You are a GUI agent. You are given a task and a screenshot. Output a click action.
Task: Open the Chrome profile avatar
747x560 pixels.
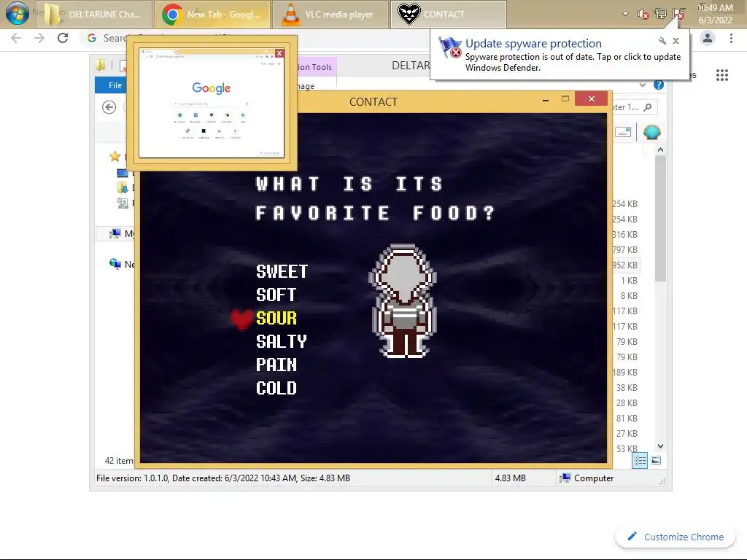[708, 38]
